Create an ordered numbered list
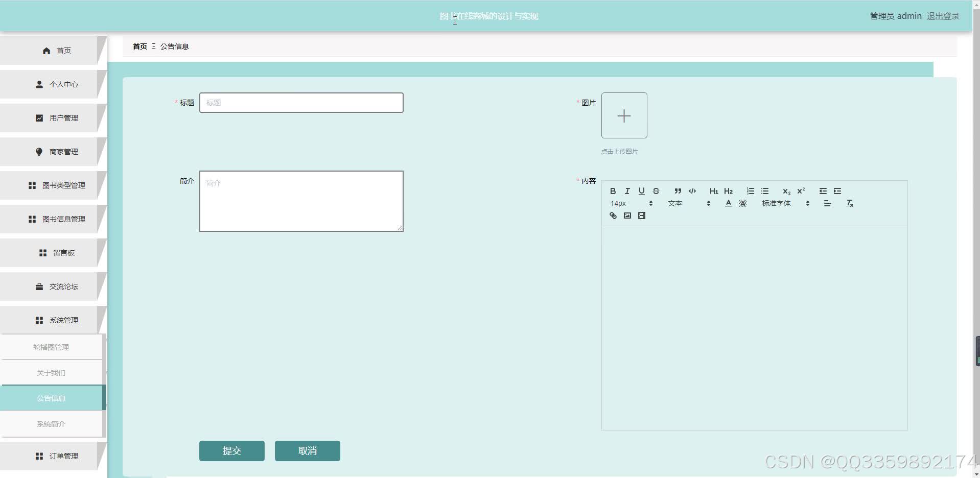Screen dimensions: 980x478 [750, 191]
